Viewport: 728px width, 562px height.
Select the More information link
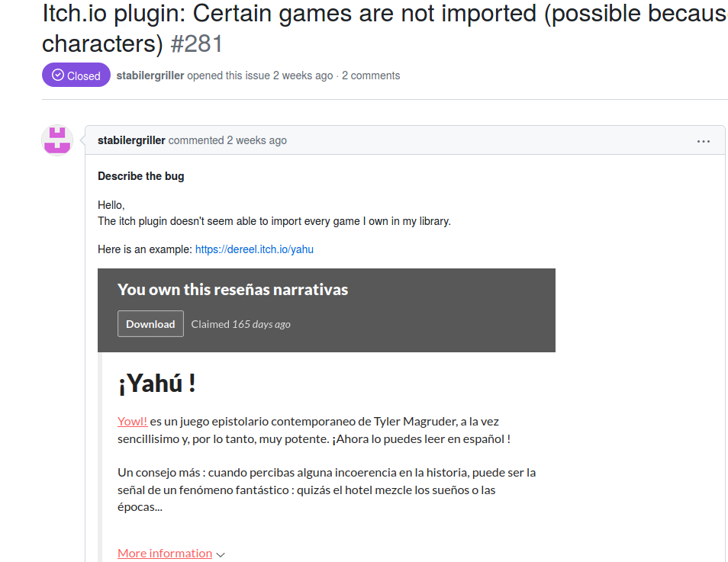tap(164, 553)
